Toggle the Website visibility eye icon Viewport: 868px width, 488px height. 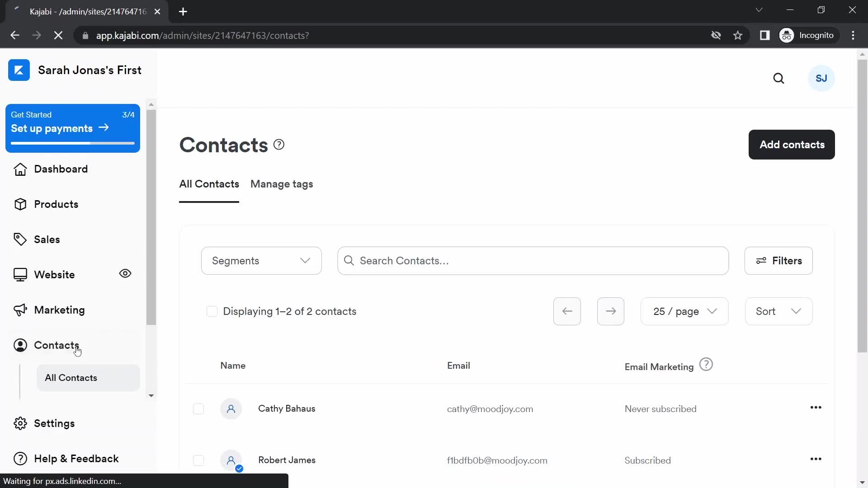(x=125, y=273)
